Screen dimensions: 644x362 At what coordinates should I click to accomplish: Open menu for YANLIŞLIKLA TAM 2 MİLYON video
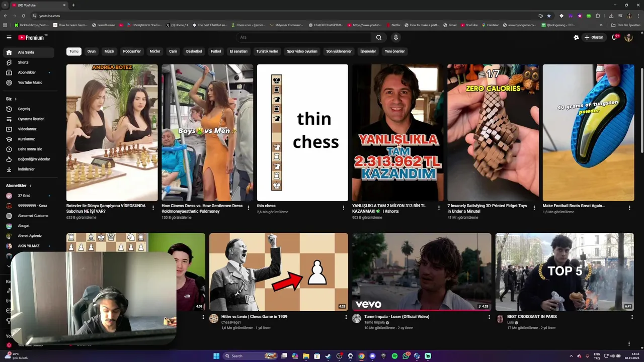tap(439, 208)
